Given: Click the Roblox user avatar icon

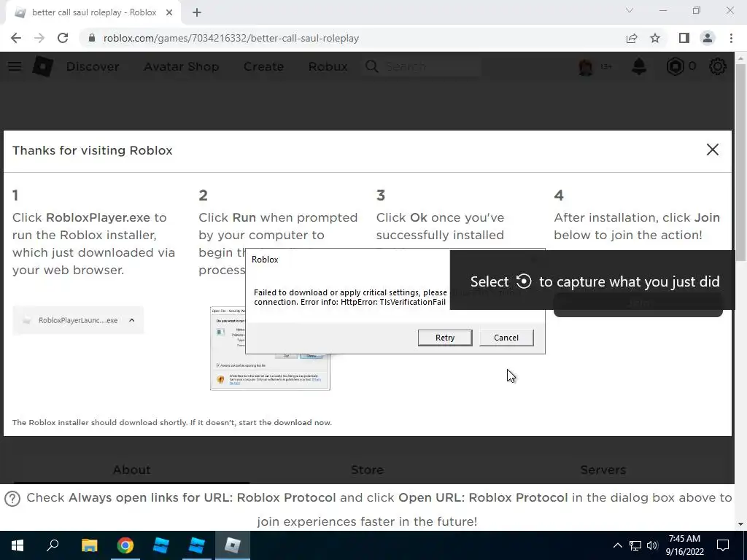Looking at the screenshot, I should (x=586, y=66).
